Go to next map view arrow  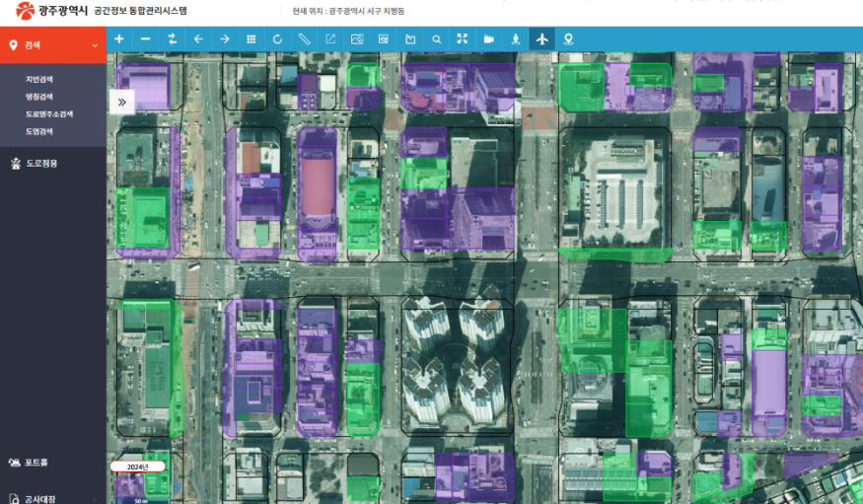pyautogui.click(x=225, y=38)
